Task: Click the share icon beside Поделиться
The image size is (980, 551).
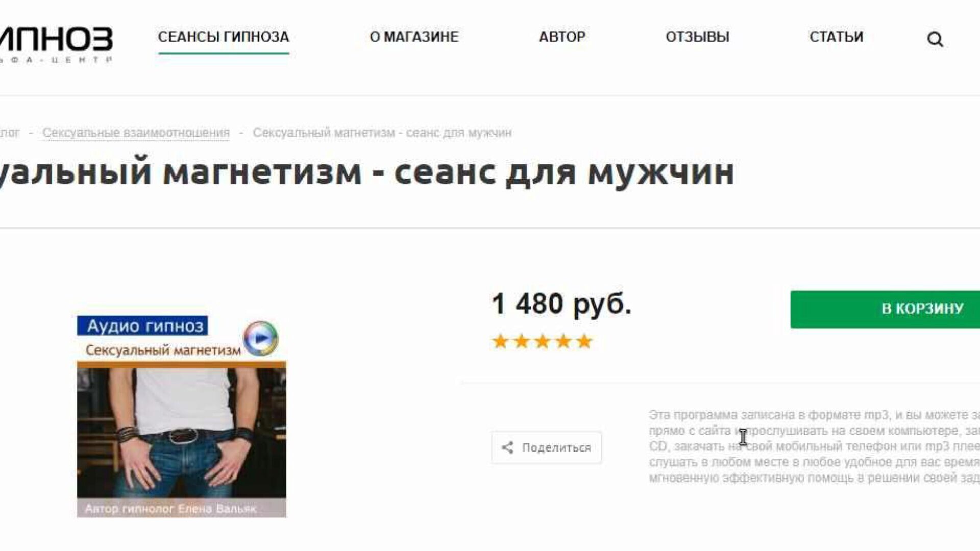Action: click(x=507, y=447)
